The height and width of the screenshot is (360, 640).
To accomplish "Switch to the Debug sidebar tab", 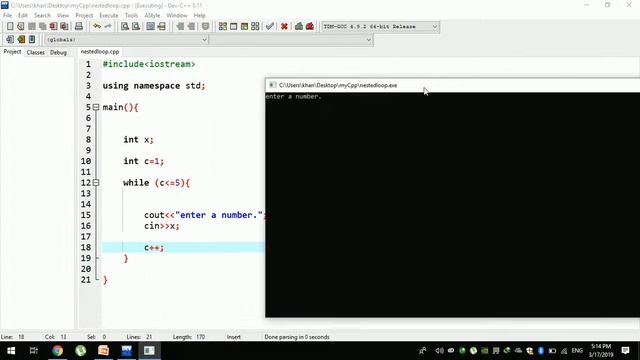I will pos(58,52).
